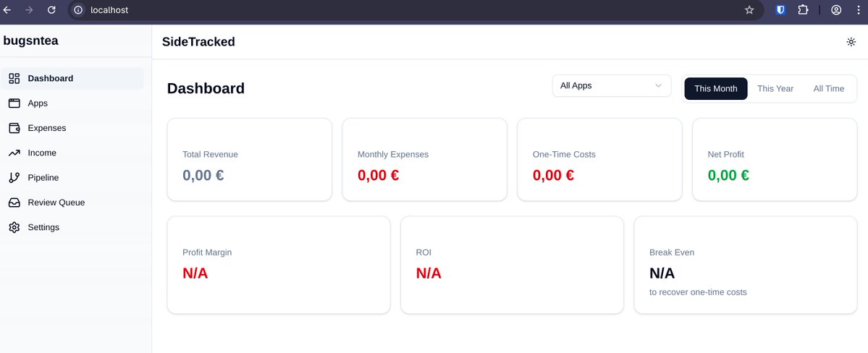The height and width of the screenshot is (353, 868).
Task: Click the Dashboard page heading
Action: tap(206, 88)
